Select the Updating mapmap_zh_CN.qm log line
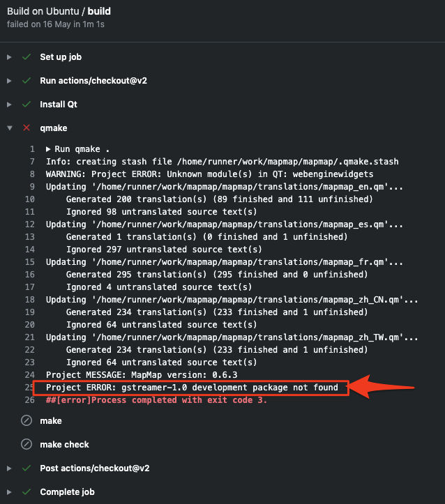The image size is (445, 504). [232, 300]
